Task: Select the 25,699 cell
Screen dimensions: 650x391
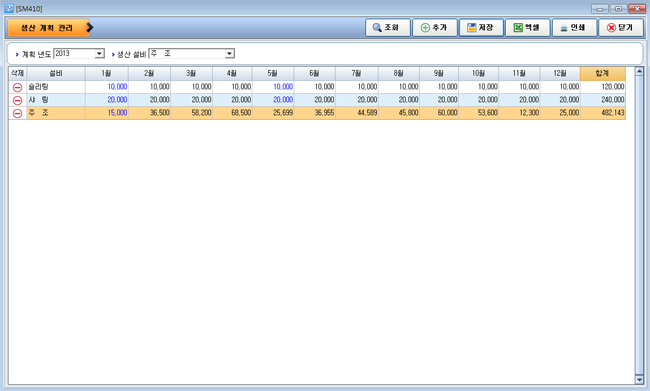Action: pyautogui.click(x=273, y=113)
